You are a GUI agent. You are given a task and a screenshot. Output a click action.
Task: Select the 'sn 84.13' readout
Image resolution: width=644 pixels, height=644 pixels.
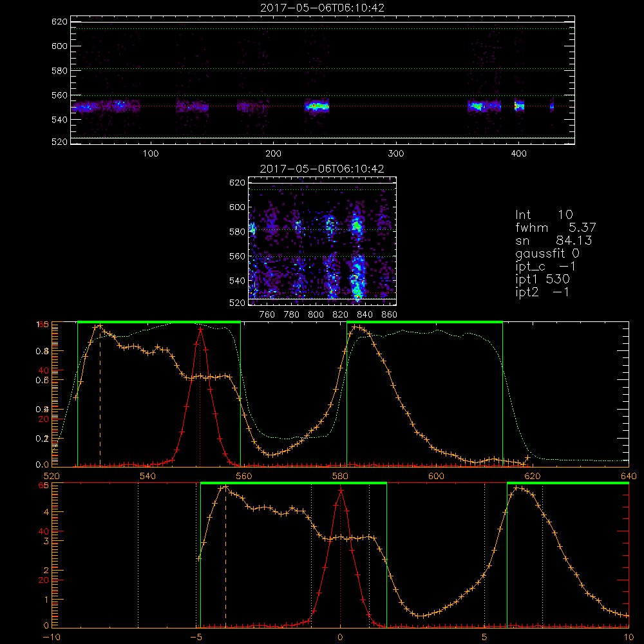click(553, 240)
